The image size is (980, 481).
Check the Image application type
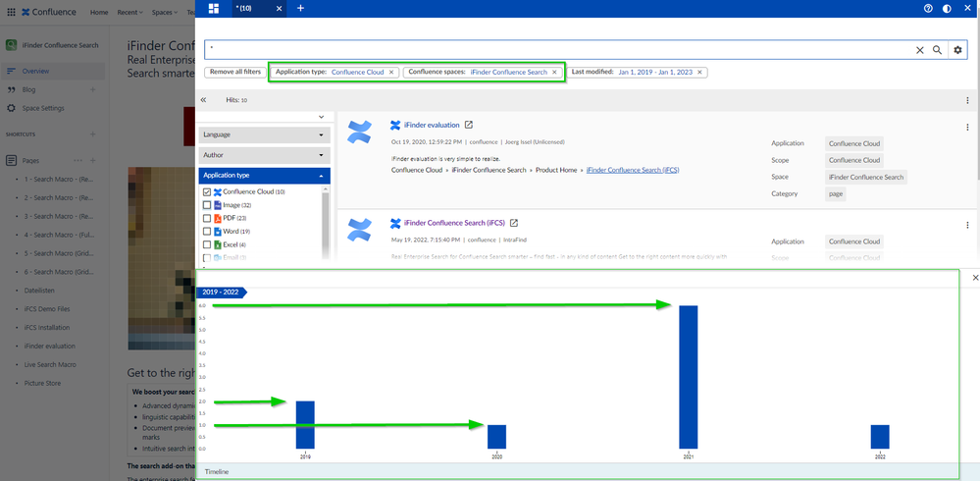coord(207,205)
